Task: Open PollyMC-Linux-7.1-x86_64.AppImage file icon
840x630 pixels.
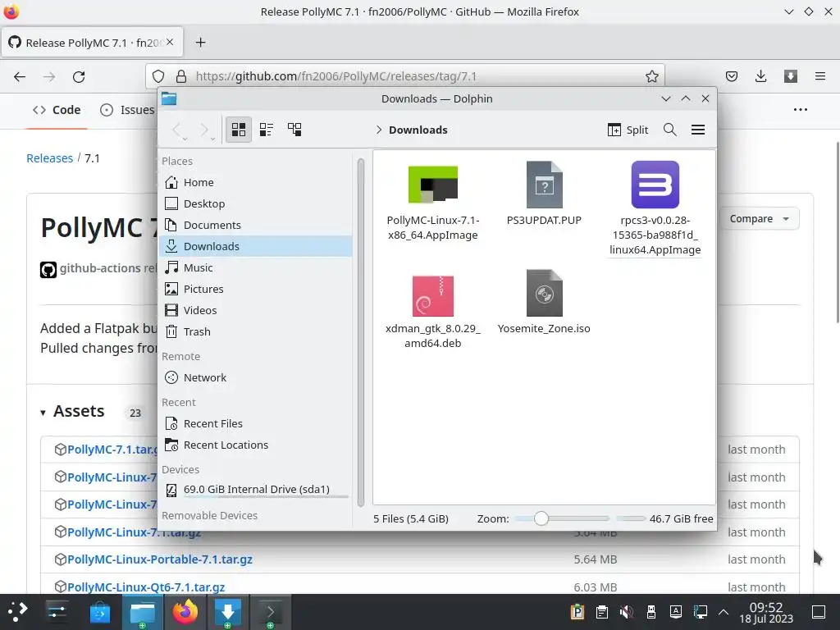Action: [433, 185]
